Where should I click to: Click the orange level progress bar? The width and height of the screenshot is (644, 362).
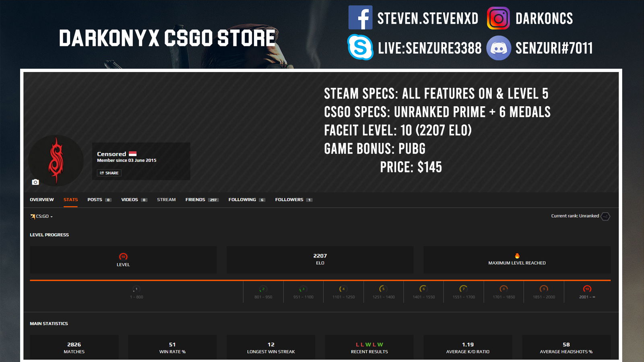320,280
